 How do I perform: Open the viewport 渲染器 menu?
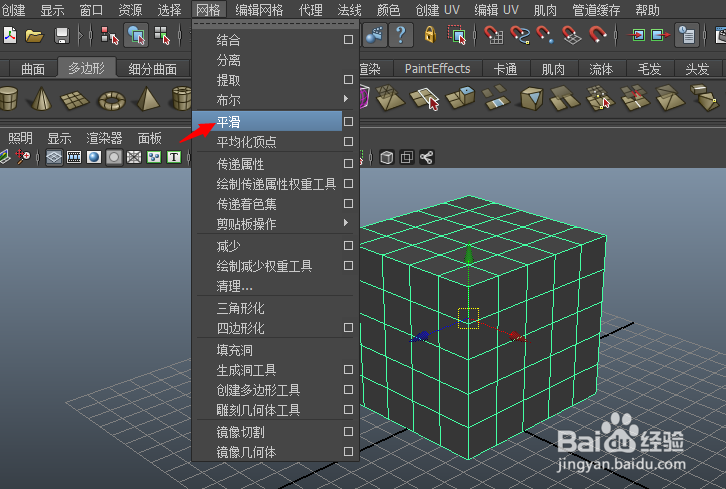[104, 138]
